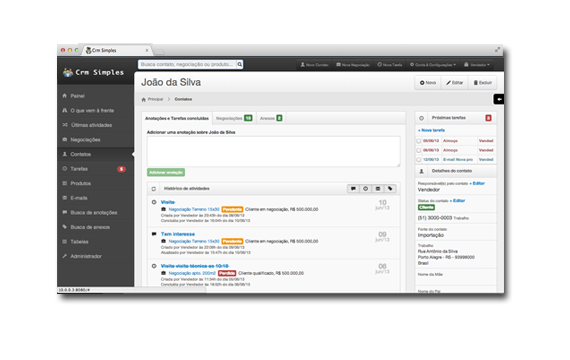Filter history by annotations comment icon

[x=353, y=189]
